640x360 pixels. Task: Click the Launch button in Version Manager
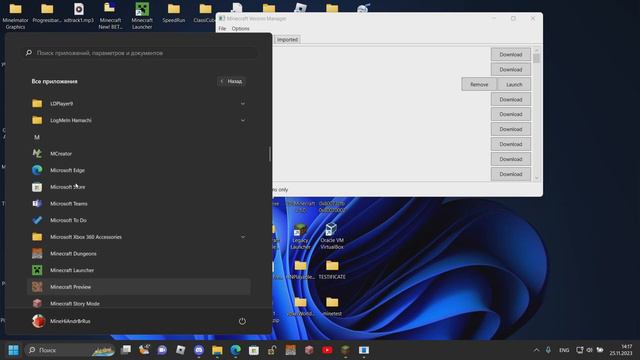click(x=514, y=84)
